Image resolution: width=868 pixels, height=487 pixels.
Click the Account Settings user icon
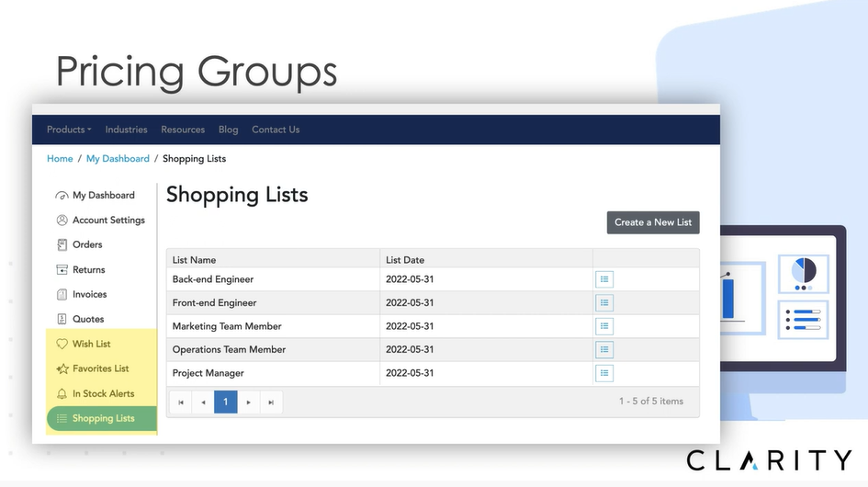click(x=62, y=220)
